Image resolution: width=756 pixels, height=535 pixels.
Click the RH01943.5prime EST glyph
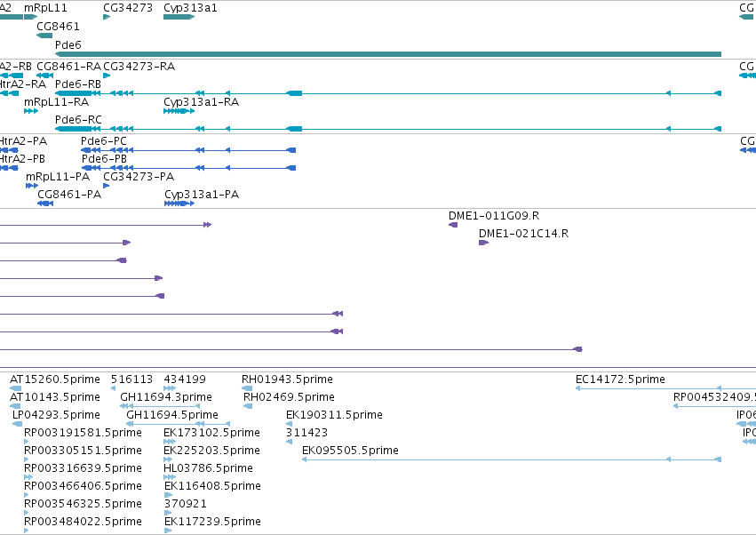[x=247, y=388]
